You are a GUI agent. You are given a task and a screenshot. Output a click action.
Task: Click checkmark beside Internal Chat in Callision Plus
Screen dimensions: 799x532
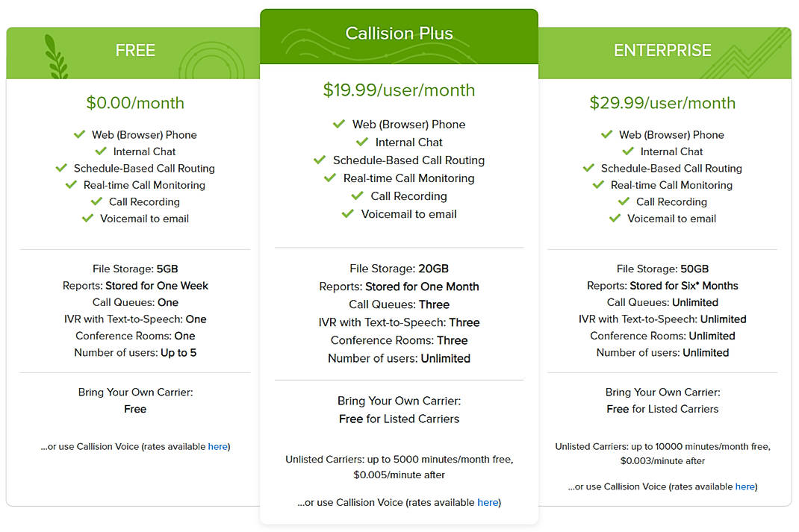(x=362, y=142)
